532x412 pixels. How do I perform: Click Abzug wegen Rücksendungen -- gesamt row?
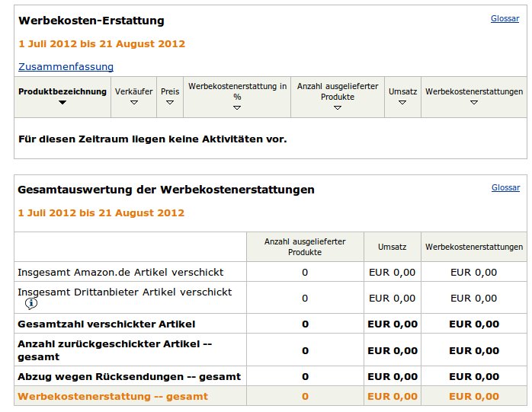click(271, 376)
